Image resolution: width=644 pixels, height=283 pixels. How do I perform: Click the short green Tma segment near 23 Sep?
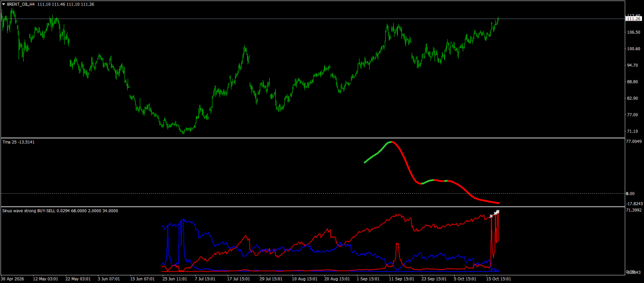pos(429,181)
